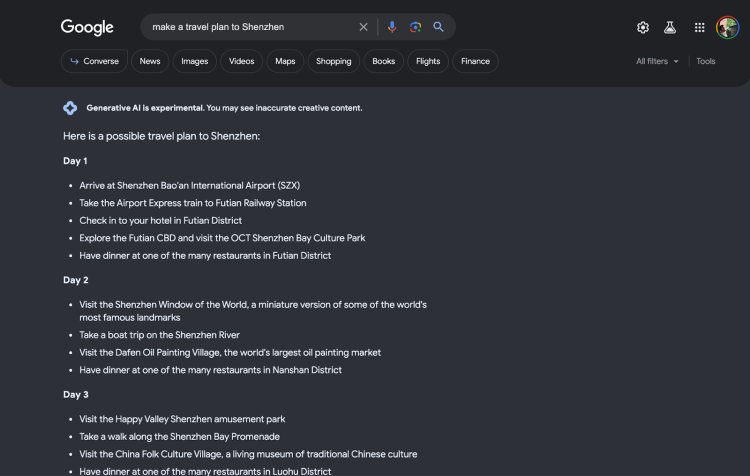Select the Finance filter chip
Screen dimensions: 750x476
coord(475,61)
